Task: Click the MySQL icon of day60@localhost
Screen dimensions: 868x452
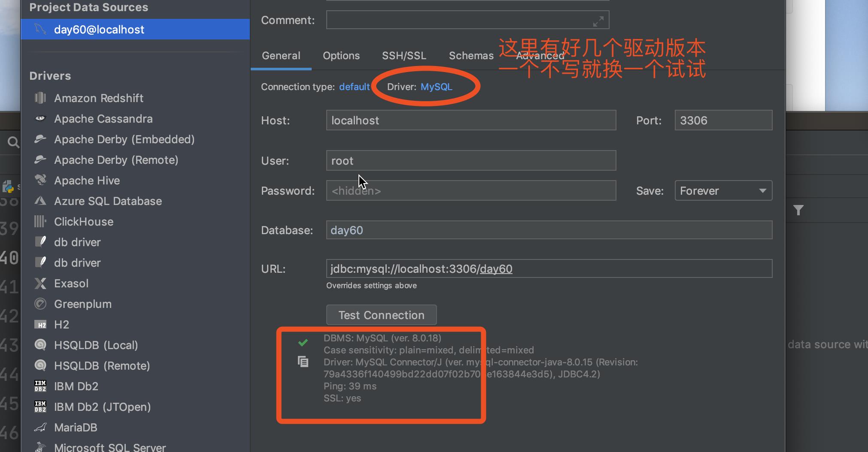Action: tap(40, 29)
